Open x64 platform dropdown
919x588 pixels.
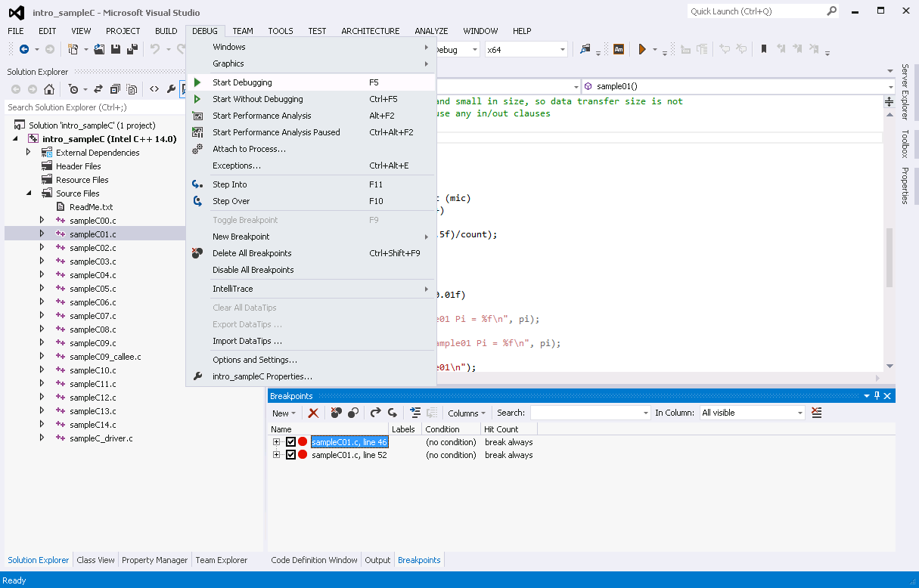(563, 50)
